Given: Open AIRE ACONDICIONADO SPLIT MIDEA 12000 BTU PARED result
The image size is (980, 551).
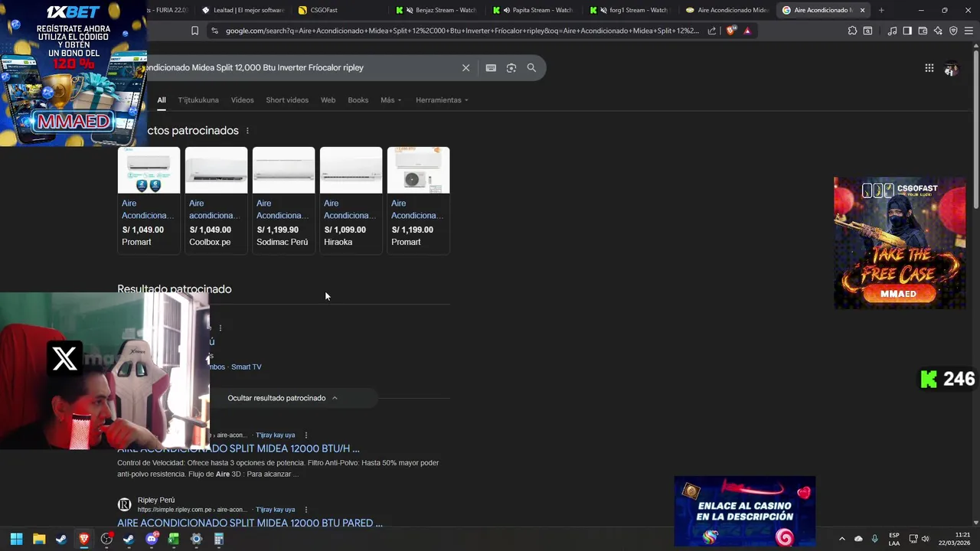Looking at the screenshot, I should click(x=250, y=523).
